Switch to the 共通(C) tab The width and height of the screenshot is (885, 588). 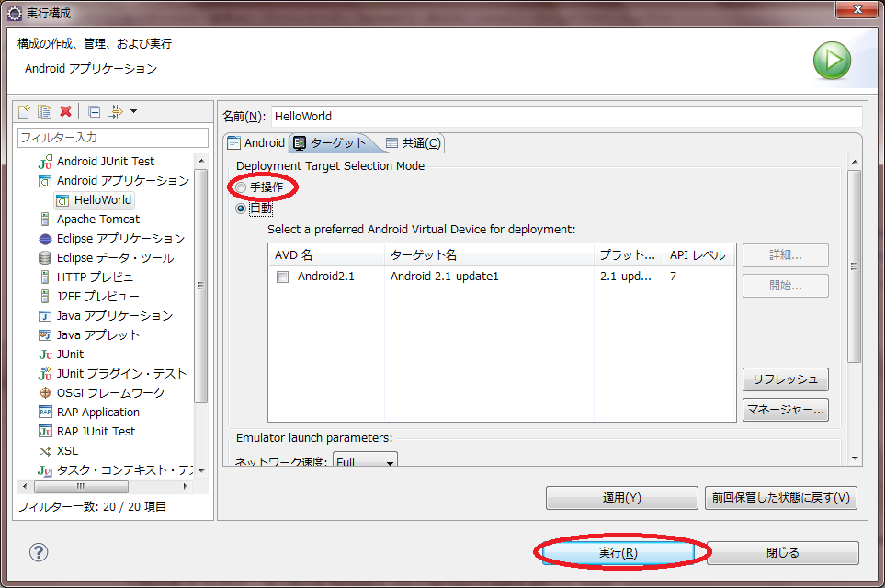414,142
